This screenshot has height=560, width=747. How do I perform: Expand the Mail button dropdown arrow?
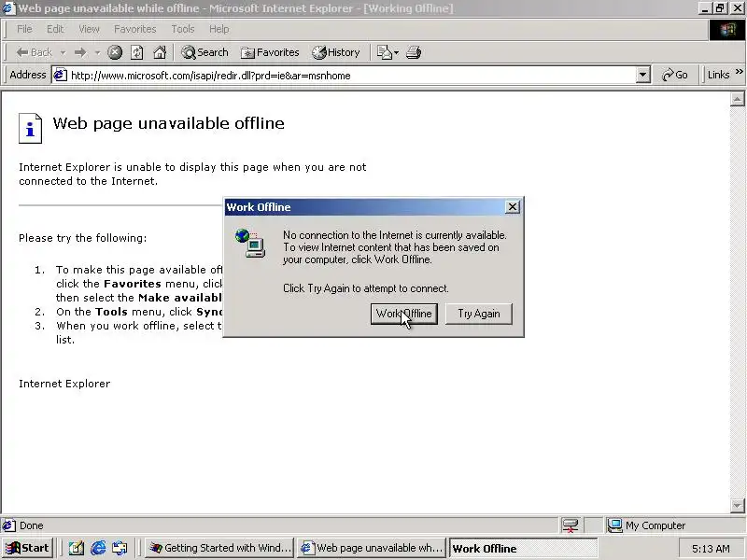396,53
